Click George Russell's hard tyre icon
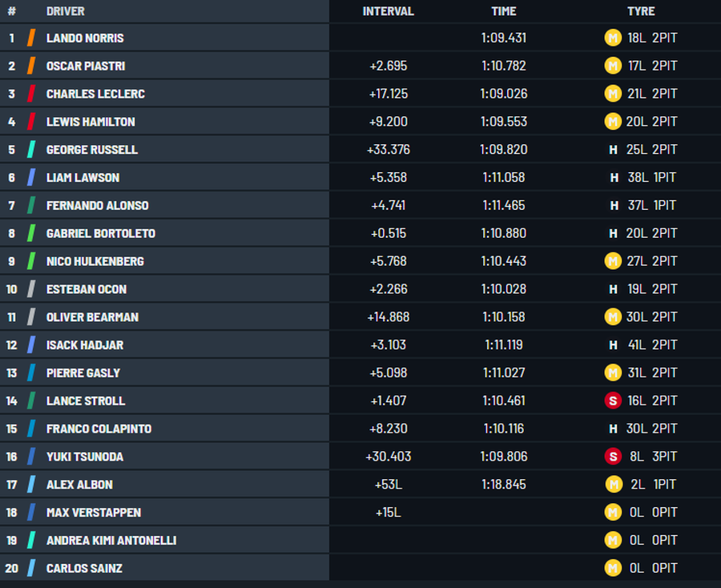Screen dimensions: 721x588 pyautogui.click(x=614, y=150)
